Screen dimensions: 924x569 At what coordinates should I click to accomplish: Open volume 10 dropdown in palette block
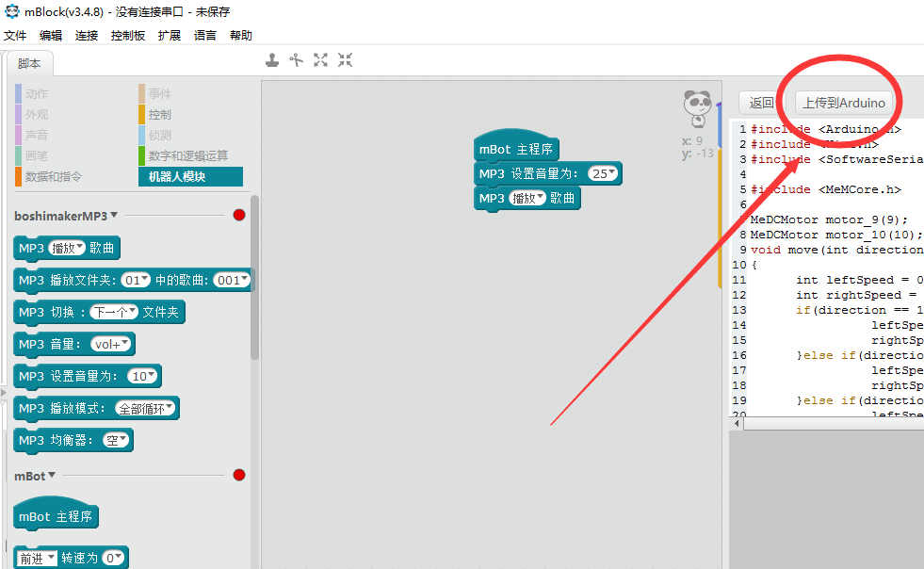pos(142,376)
